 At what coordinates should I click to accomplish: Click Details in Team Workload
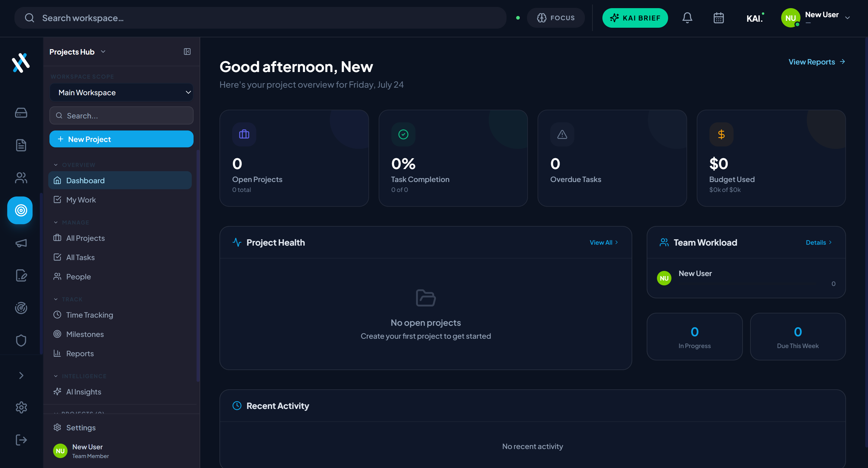(819, 242)
